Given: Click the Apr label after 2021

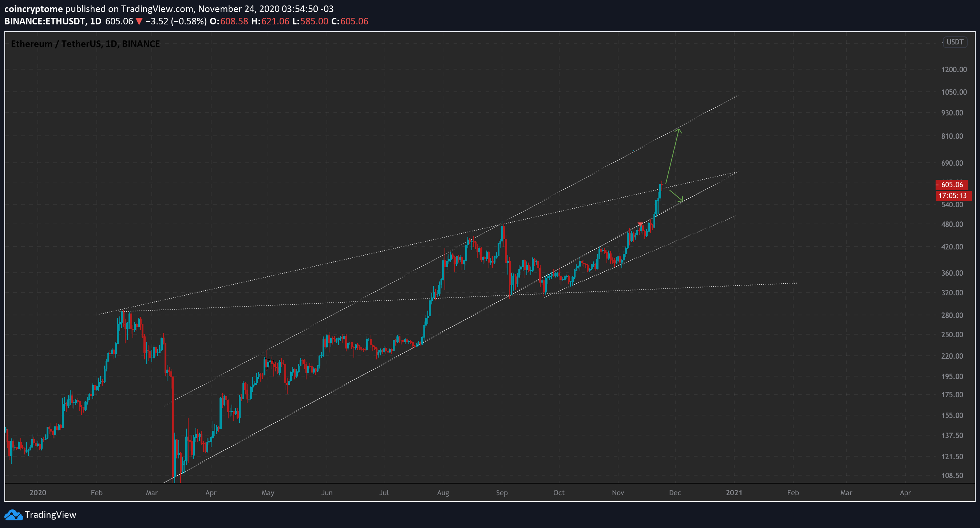Looking at the screenshot, I should pos(905,493).
